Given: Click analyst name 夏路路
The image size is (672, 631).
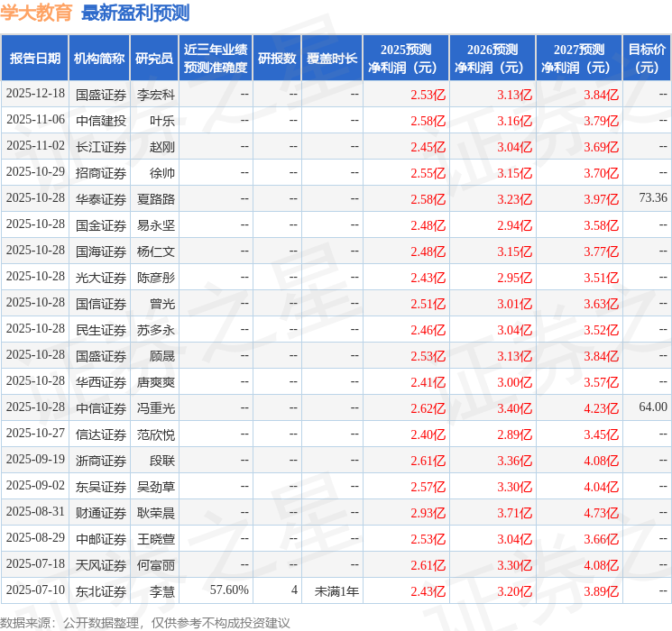Looking at the screenshot, I should (x=156, y=199).
